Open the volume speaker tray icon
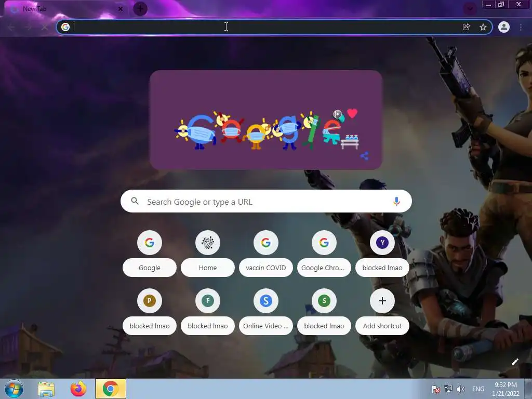 pyautogui.click(x=460, y=389)
